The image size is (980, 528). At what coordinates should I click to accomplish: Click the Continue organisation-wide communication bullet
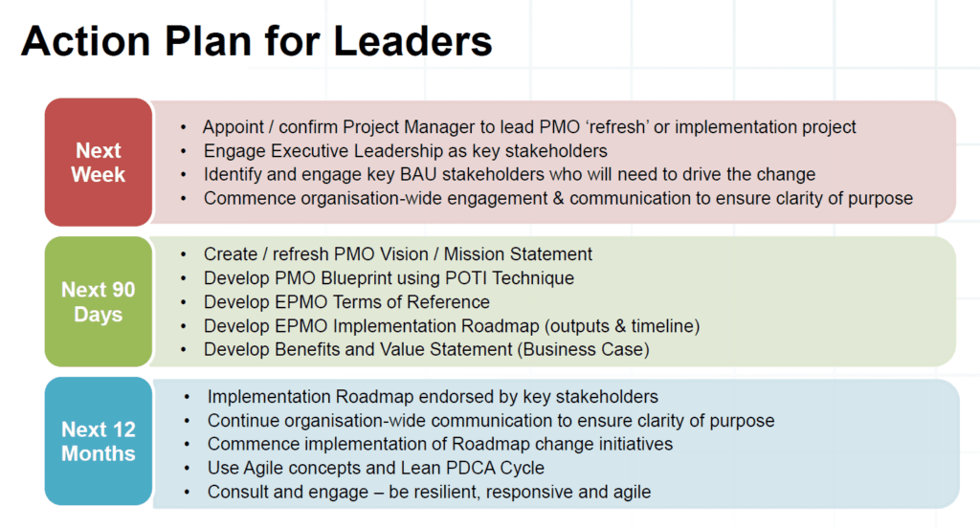pyautogui.click(x=491, y=421)
